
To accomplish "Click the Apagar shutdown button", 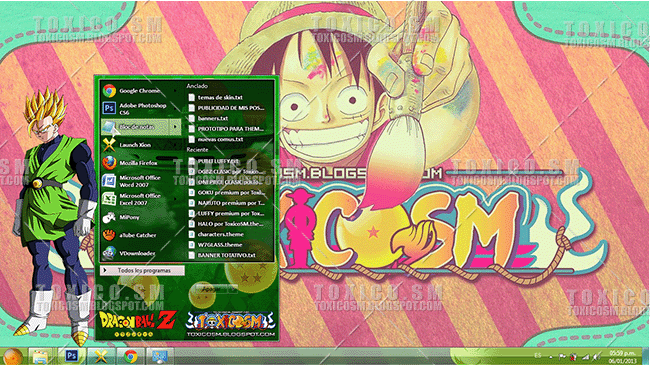I will point(212,288).
